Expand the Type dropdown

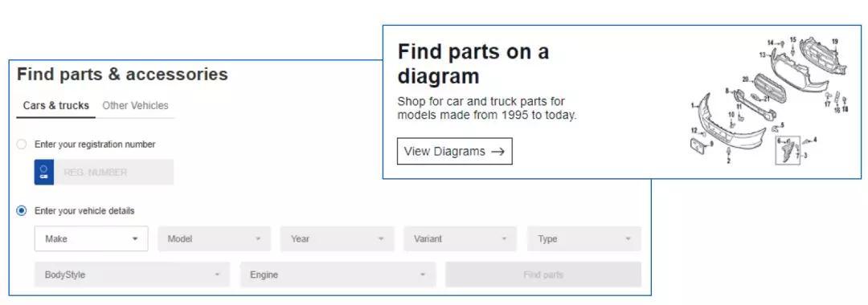(x=584, y=238)
